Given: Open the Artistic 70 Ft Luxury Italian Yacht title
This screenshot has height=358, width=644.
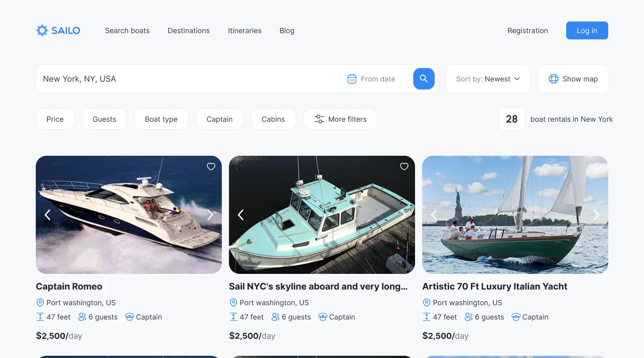Looking at the screenshot, I should point(495,286).
